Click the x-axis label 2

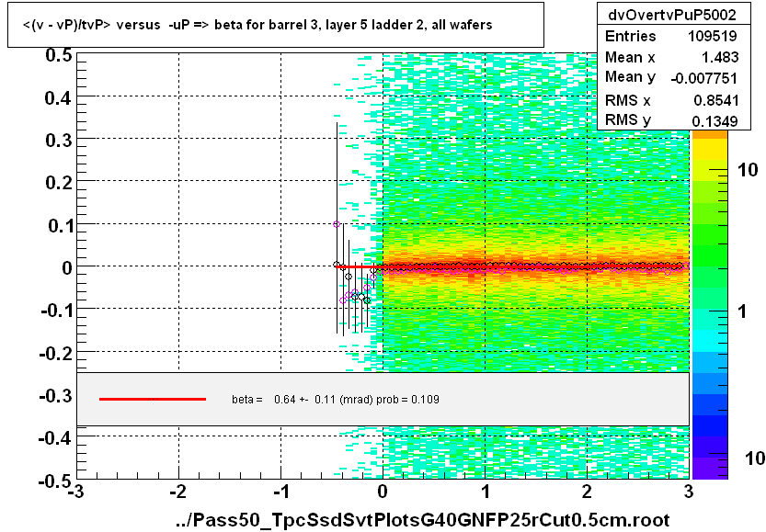[x=587, y=492]
